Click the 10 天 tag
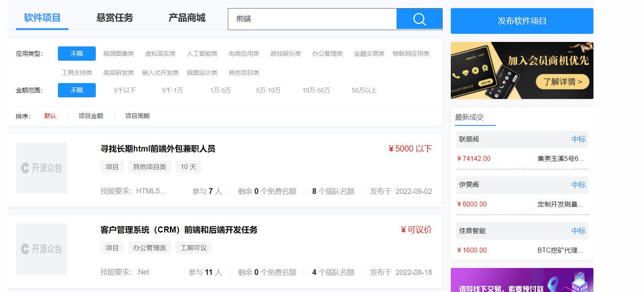The height and width of the screenshot is (292, 644). [x=188, y=167]
